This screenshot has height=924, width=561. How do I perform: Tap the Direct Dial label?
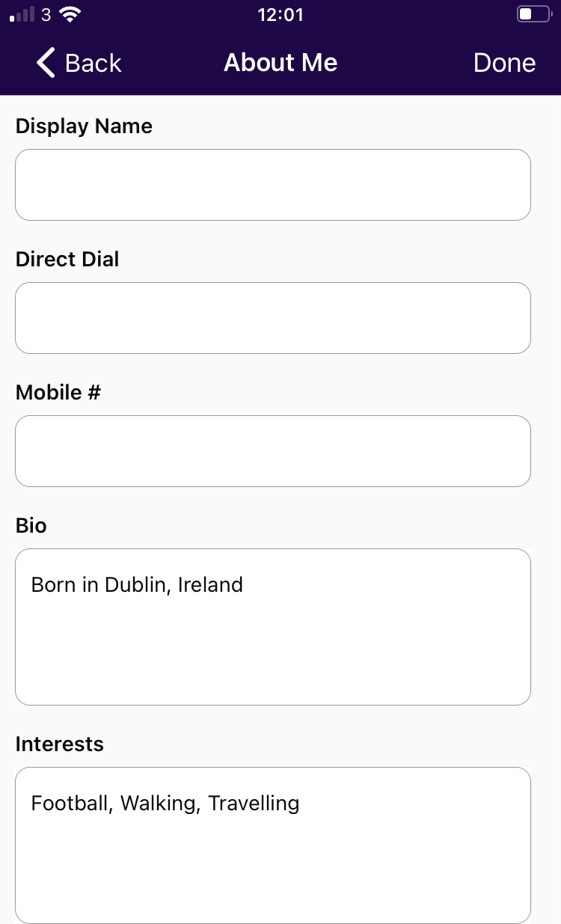[67, 259]
